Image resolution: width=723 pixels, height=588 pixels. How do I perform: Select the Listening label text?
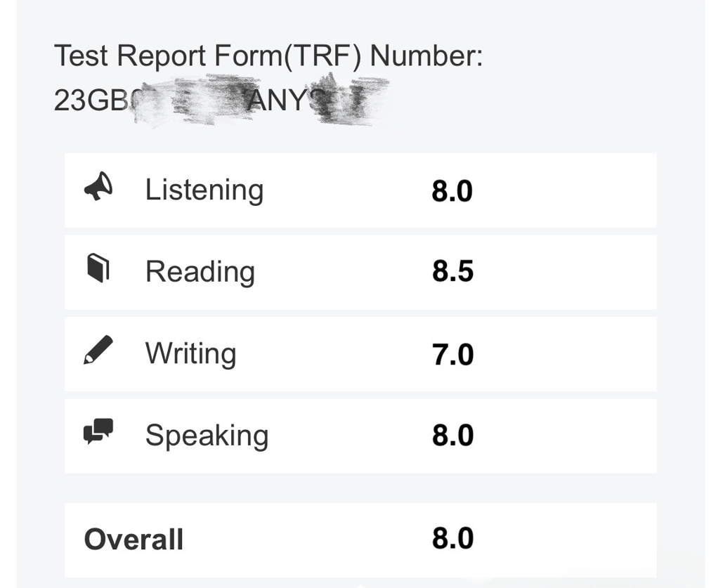pos(204,190)
